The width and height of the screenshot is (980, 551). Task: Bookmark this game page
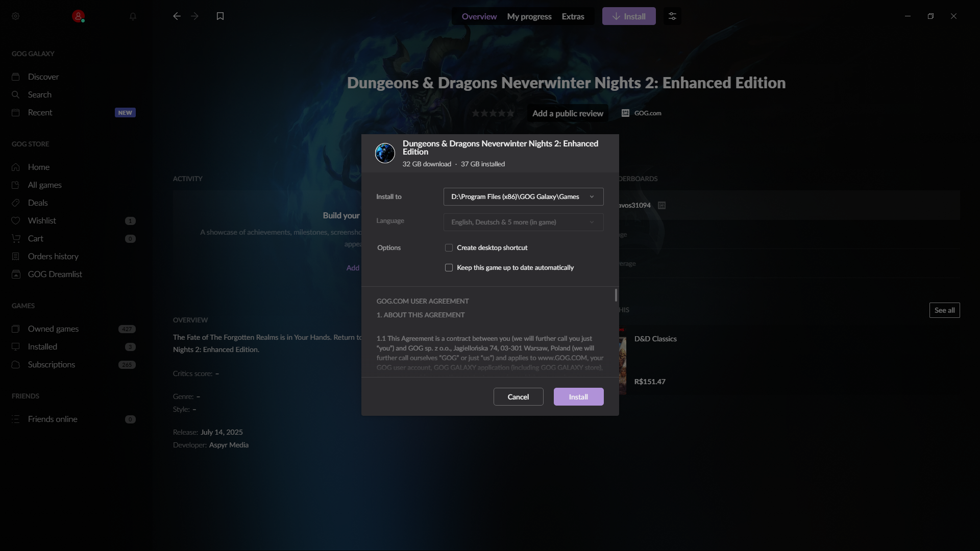coord(220,16)
